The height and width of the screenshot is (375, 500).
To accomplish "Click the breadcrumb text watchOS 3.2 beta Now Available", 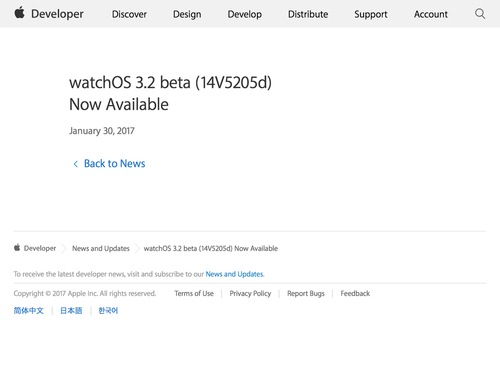I will [x=211, y=248].
